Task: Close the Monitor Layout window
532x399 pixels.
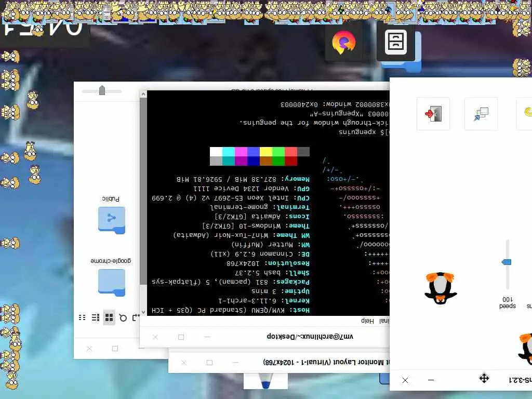Action: coord(183,362)
